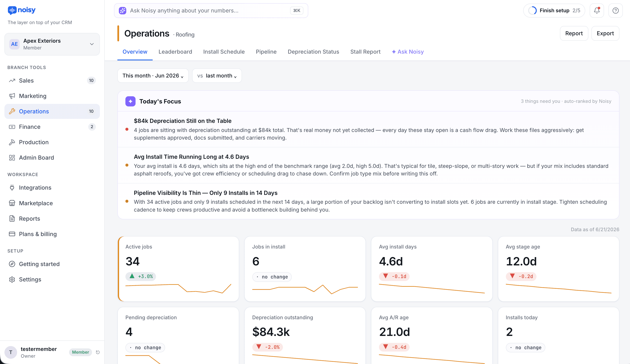Open the help question mark icon
Image resolution: width=630 pixels, height=364 pixels.
615,11
